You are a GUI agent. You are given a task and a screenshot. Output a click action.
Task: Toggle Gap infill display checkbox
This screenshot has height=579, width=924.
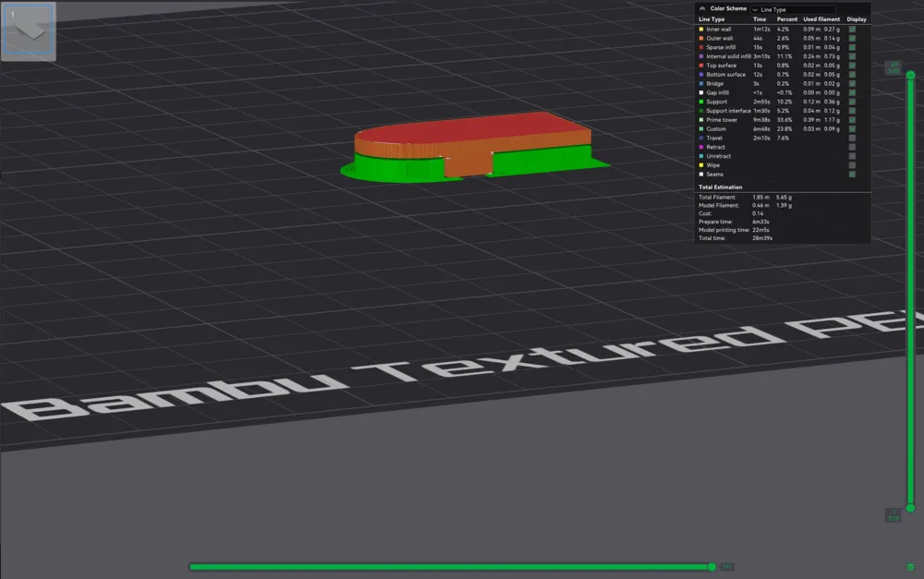point(852,92)
